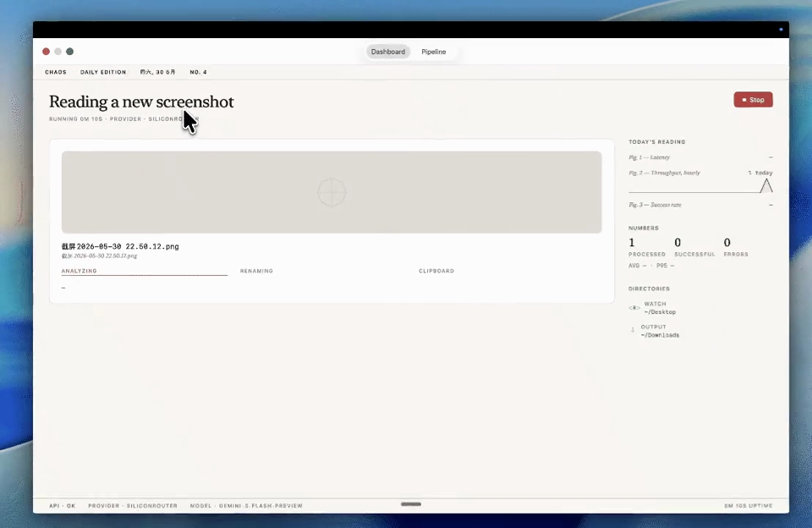Viewport: 812px width, 528px height.
Task: Click the SUCCESSFUL counter
Action: click(694, 247)
